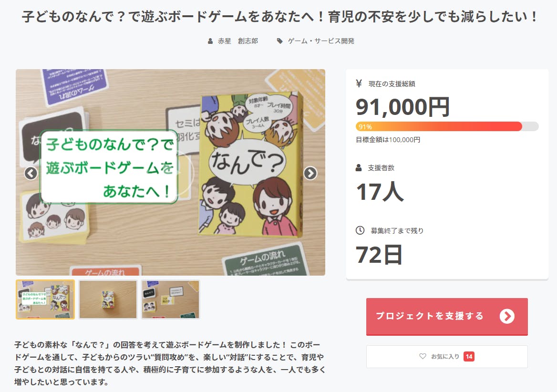
Task: Click the red 14 favorites count badge
Action: tap(469, 357)
